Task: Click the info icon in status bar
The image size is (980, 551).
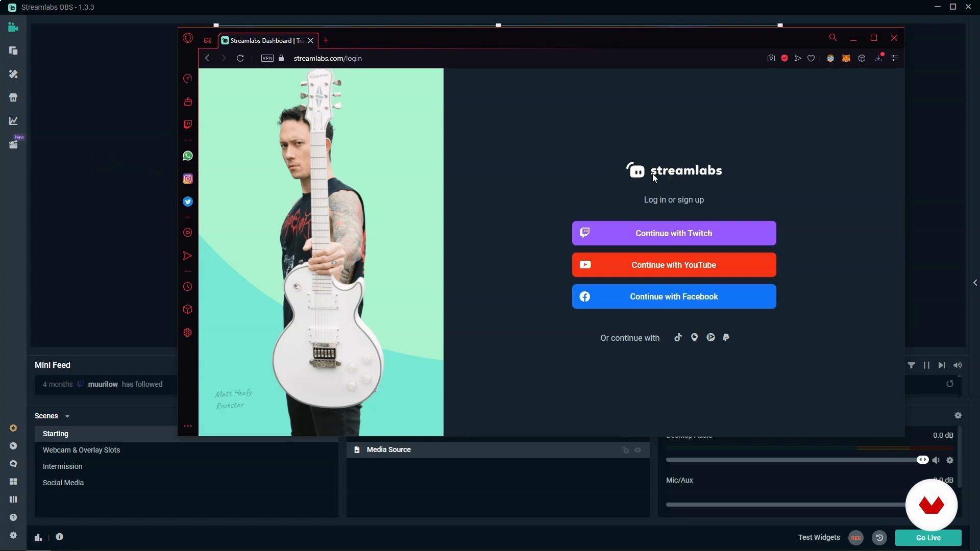Action: click(60, 537)
